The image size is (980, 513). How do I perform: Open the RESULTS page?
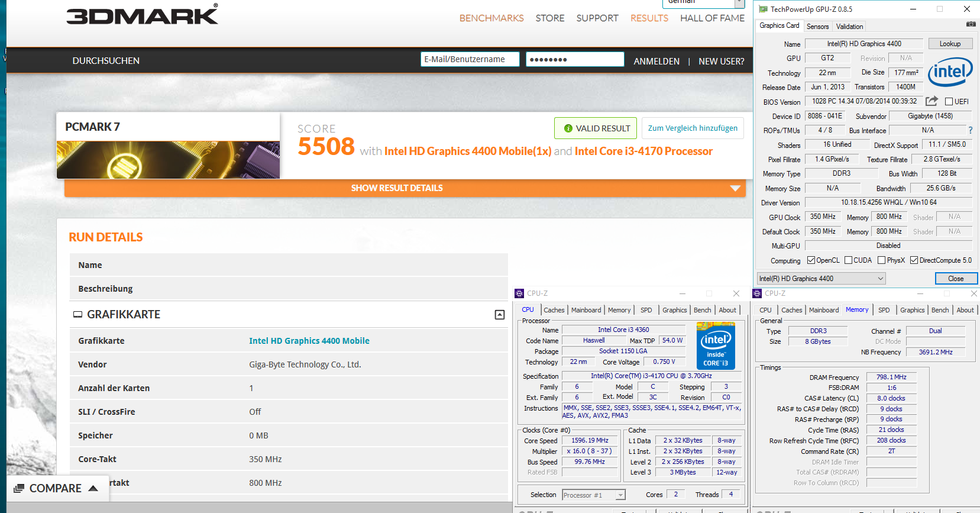(649, 18)
